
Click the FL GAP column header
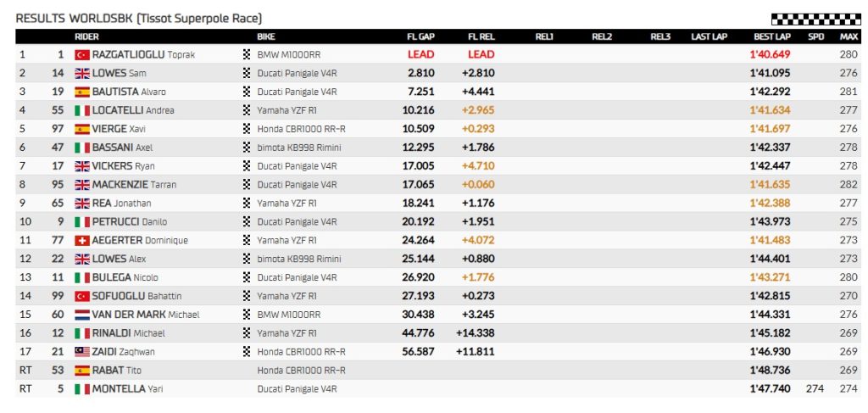[x=420, y=36]
